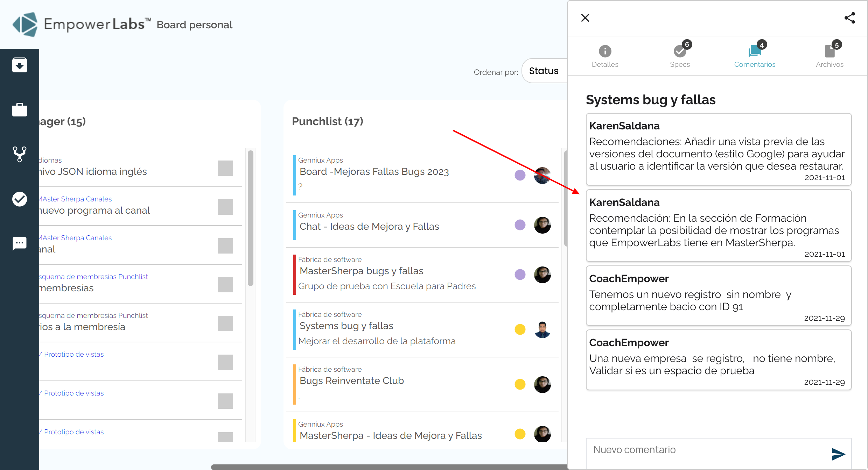
Task: Click the Punchlist column vertical scrollbar
Action: (x=565, y=198)
